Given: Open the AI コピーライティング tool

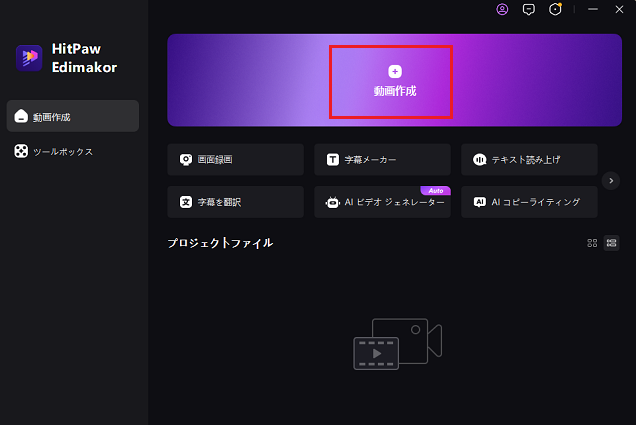Looking at the screenshot, I should click(x=529, y=202).
